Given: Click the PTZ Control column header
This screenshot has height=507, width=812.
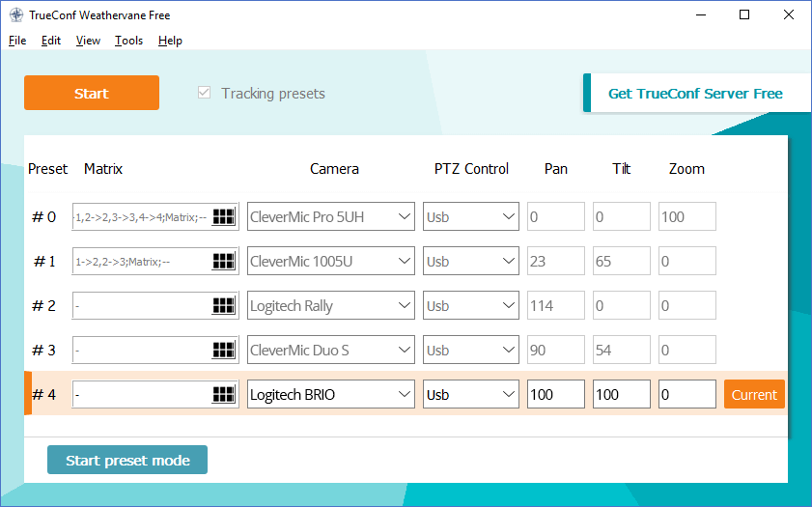Looking at the screenshot, I should click(471, 169).
